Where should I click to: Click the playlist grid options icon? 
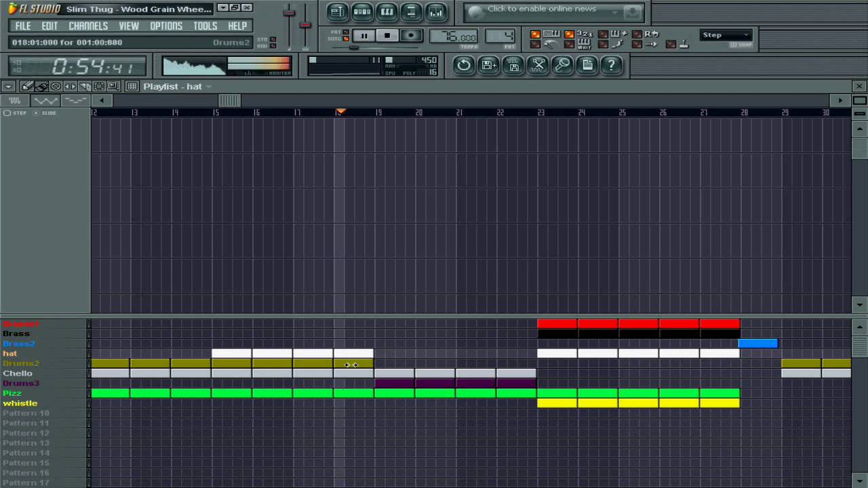coord(132,86)
